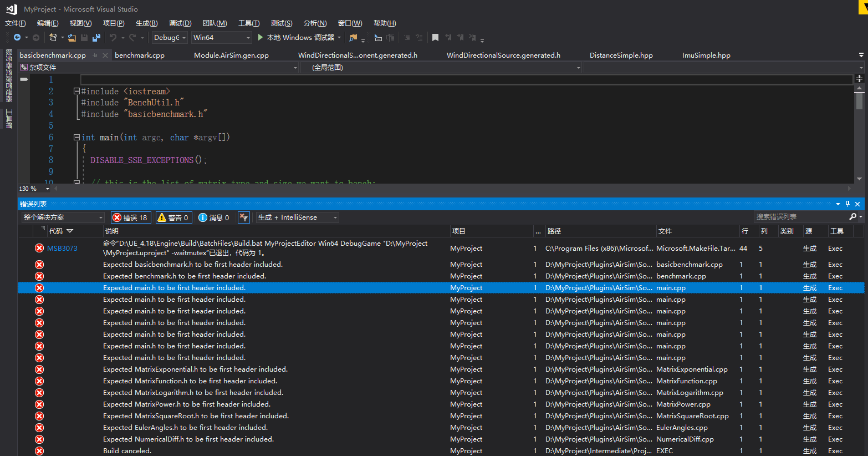Click the New Project toolbar icon
Image resolution: width=868 pixels, height=456 pixels.
click(53, 38)
